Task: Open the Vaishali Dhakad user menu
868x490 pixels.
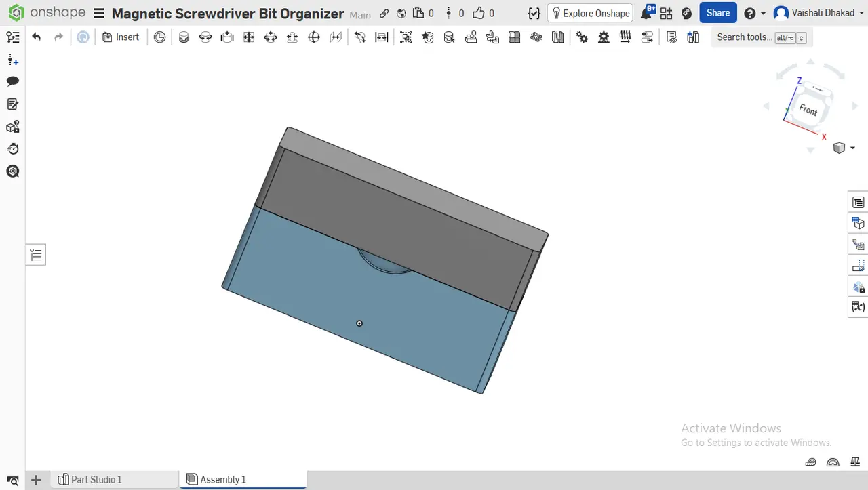Action: pos(818,13)
